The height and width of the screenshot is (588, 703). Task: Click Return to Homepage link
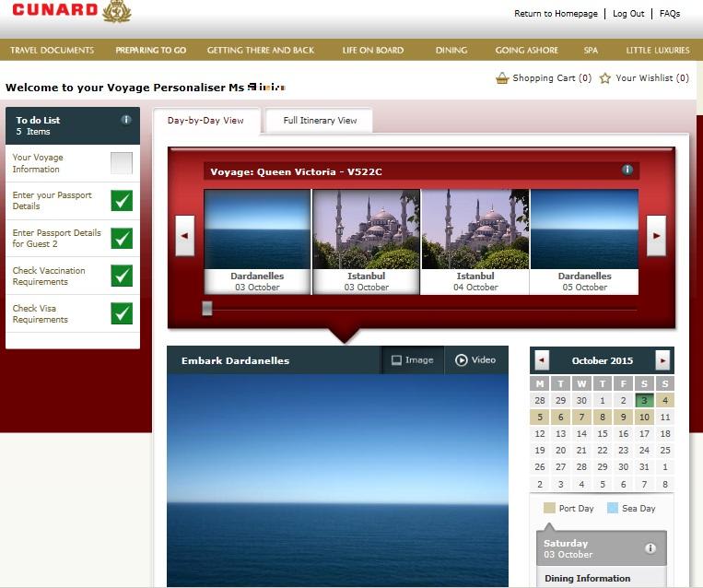tap(556, 14)
